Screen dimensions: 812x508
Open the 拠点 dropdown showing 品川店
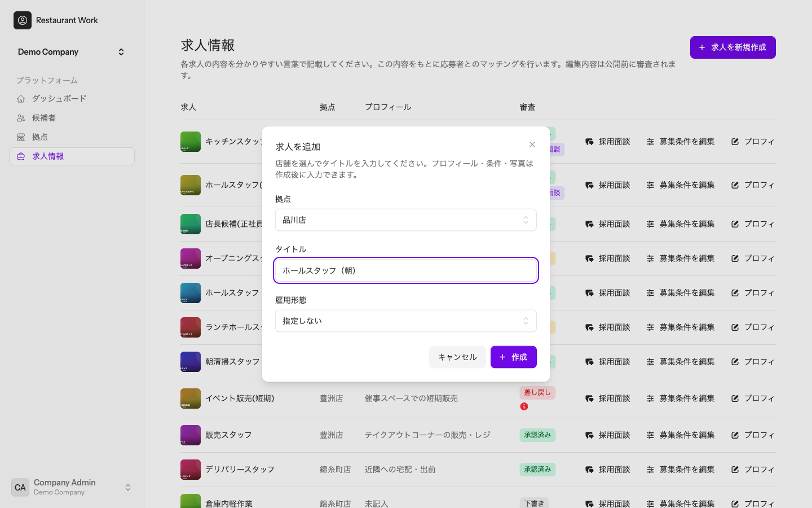coord(405,220)
